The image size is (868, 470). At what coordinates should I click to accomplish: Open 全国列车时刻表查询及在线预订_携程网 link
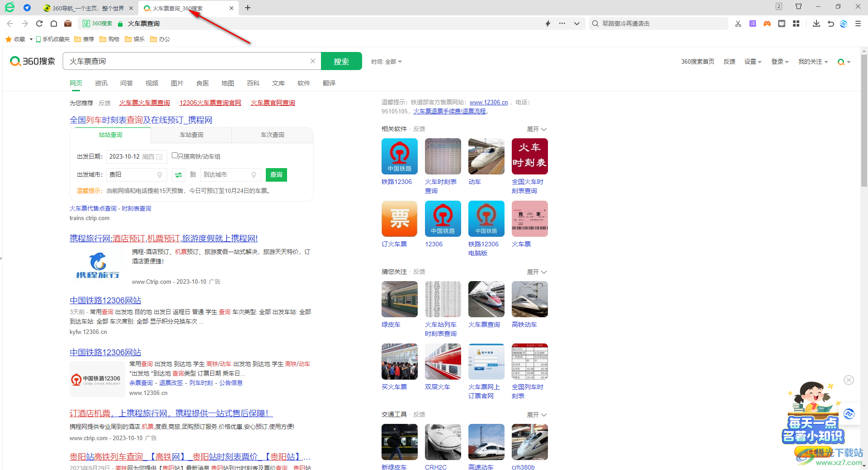[x=141, y=120]
